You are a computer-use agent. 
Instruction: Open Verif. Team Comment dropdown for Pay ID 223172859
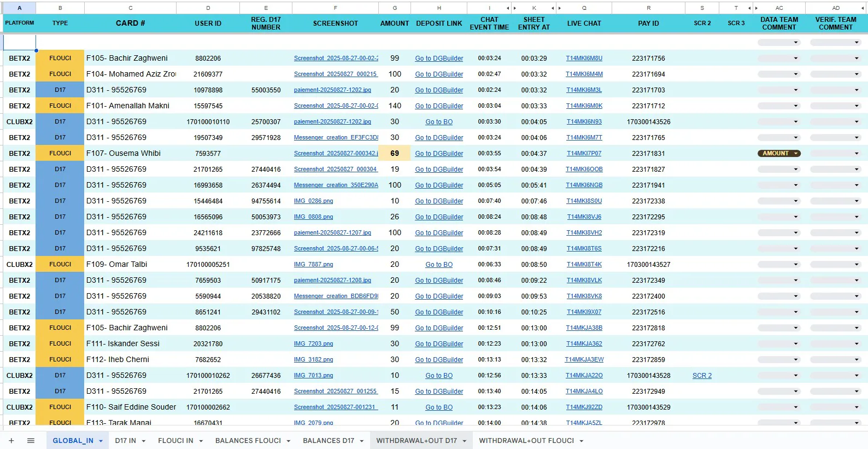pos(835,360)
